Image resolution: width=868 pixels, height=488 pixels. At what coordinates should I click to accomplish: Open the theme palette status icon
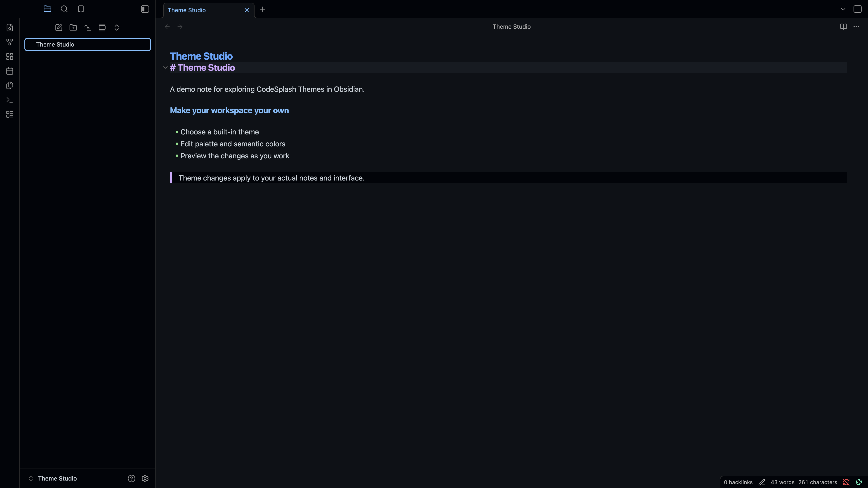pos(859,482)
